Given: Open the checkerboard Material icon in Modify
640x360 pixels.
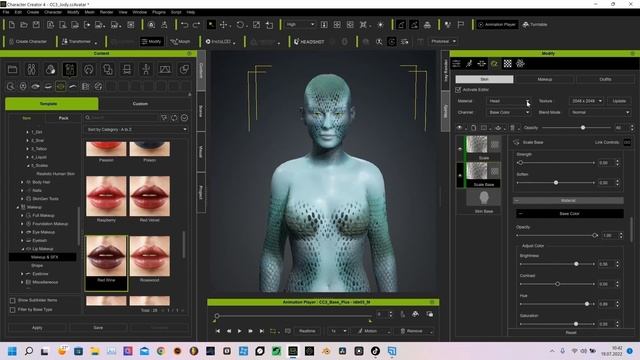Looking at the screenshot, I should coord(507,63).
